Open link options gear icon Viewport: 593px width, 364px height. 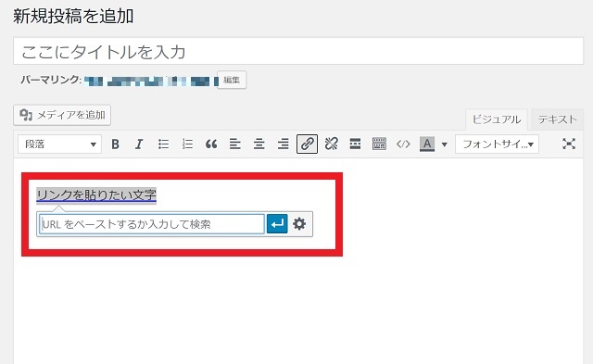pos(299,224)
